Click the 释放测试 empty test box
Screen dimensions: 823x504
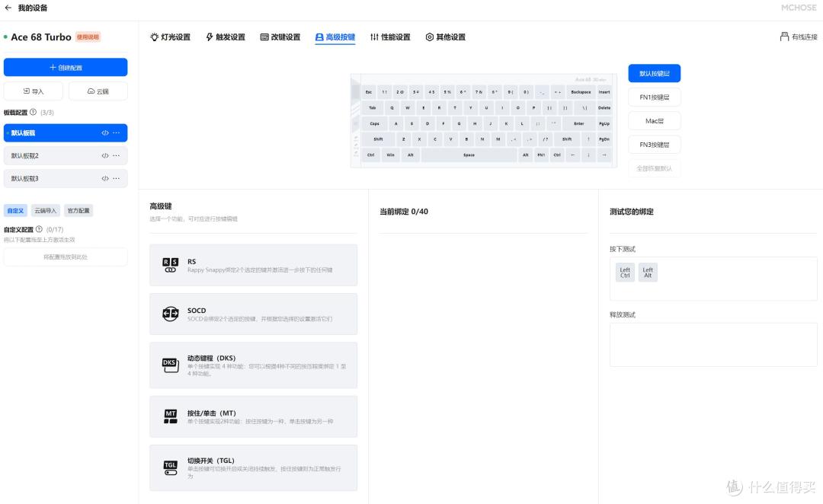(x=713, y=345)
